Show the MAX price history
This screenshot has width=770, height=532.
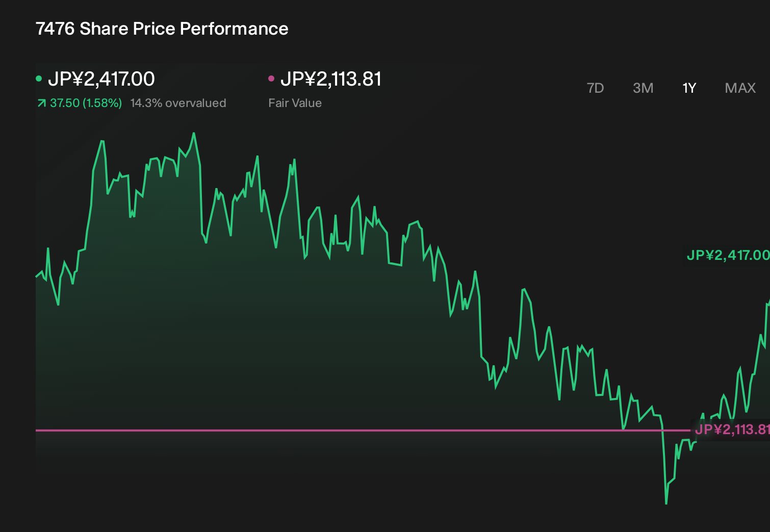740,88
